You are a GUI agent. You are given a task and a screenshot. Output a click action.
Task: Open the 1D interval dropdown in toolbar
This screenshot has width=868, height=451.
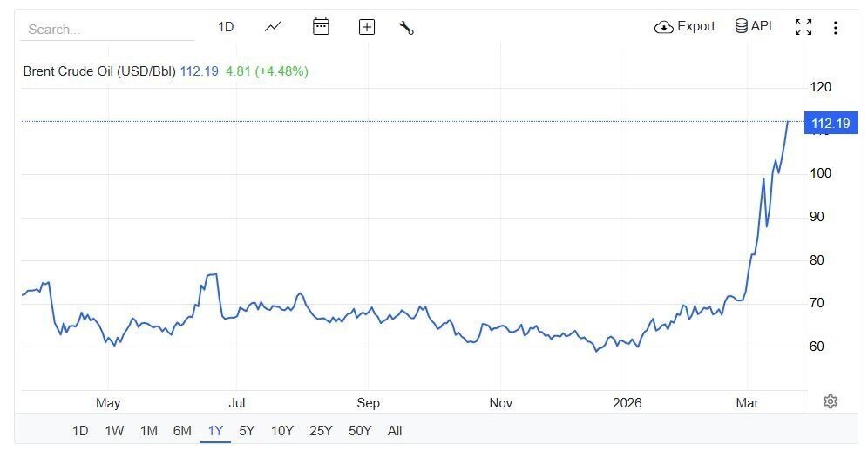tap(226, 27)
